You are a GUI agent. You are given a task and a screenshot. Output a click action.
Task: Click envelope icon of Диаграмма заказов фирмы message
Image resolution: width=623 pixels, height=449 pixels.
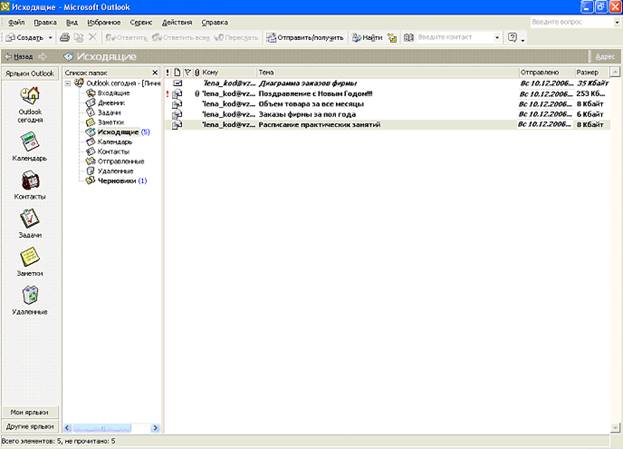177,83
